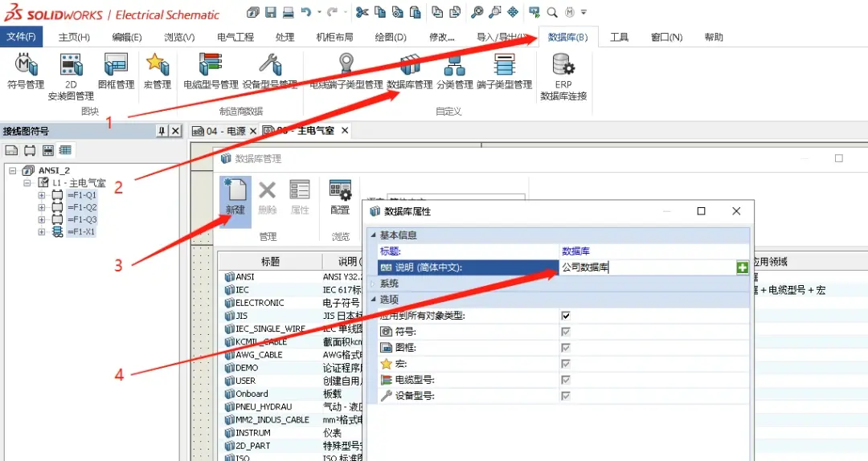
Task: Switch to the 主页(H) ribbon tab
Action: [74, 37]
